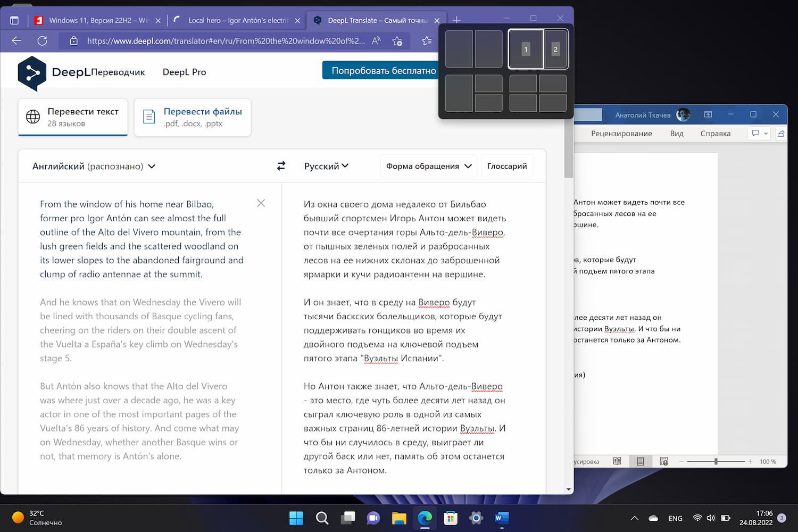Image resolution: width=798 pixels, height=532 pixels.
Task: Open Teams Chat from the taskbar
Action: pos(373,518)
